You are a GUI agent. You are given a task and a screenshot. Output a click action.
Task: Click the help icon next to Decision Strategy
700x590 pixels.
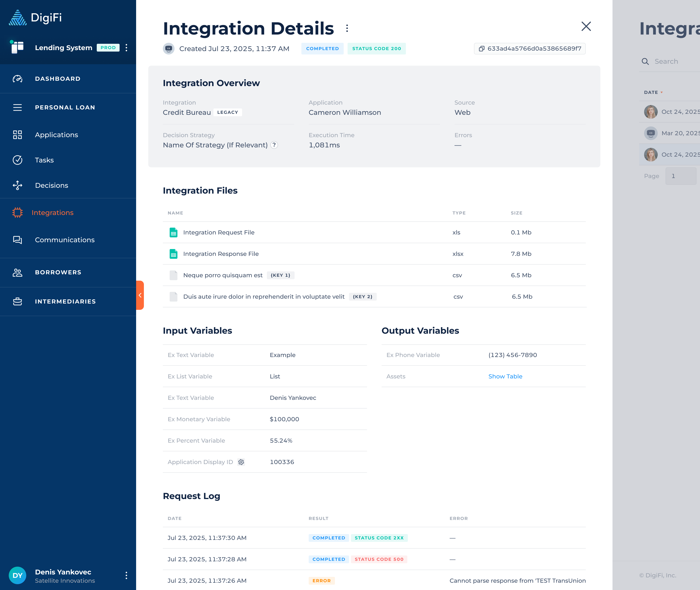(x=274, y=145)
